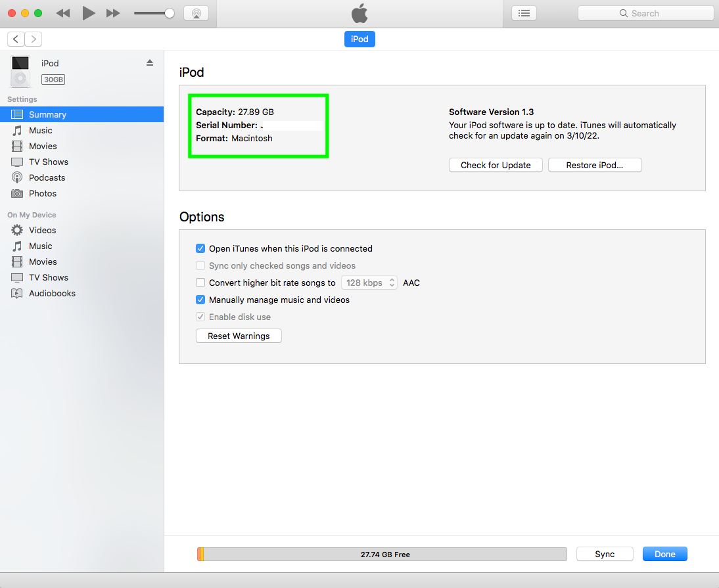Click the yellow minimize window button
Viewport: 719px width, 588px height.
(x=25, y=13)
